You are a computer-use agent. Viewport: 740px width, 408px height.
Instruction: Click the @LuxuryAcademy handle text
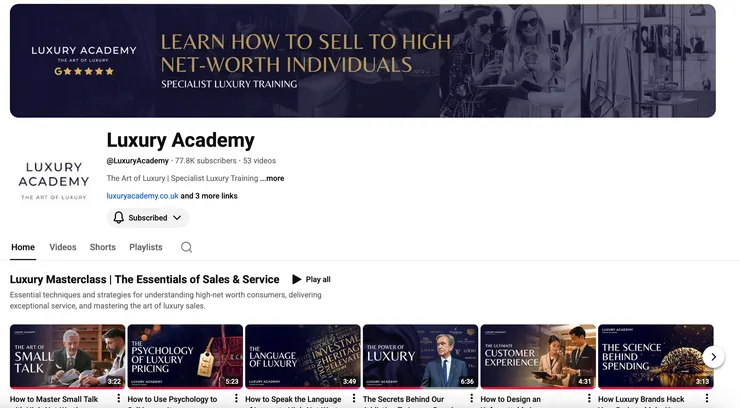click(x=137, y=161)
